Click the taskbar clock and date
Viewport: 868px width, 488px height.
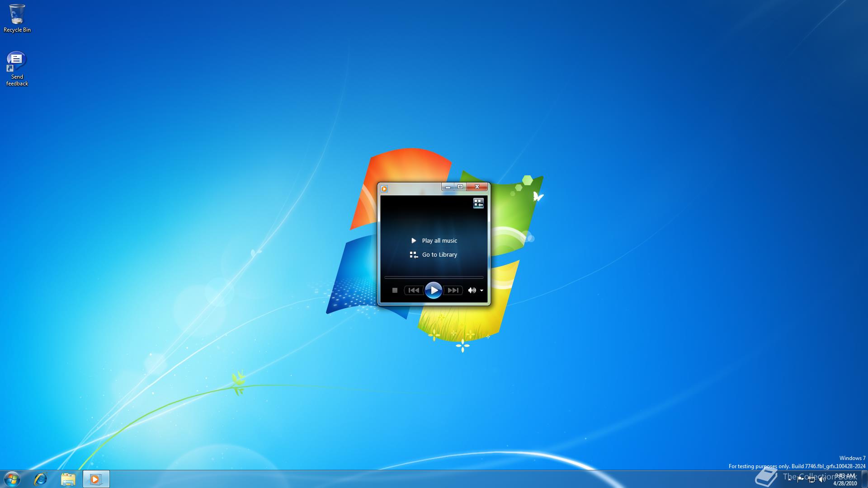(845, 479)
